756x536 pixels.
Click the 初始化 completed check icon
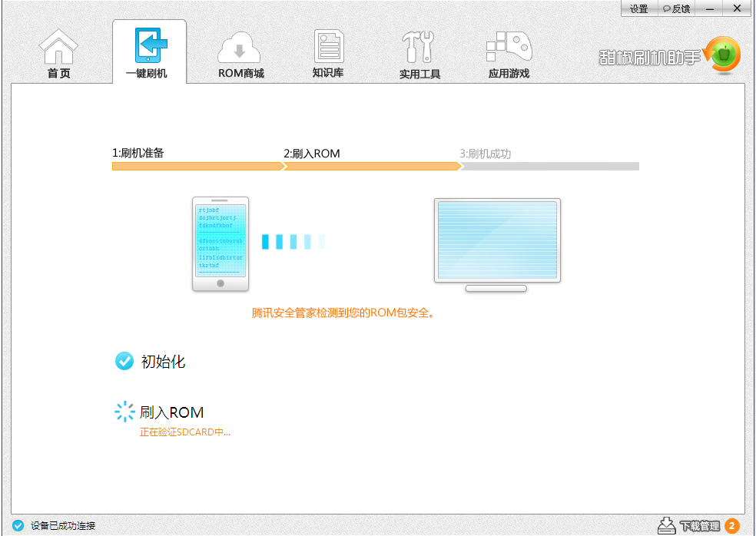[x=124, y=361]
